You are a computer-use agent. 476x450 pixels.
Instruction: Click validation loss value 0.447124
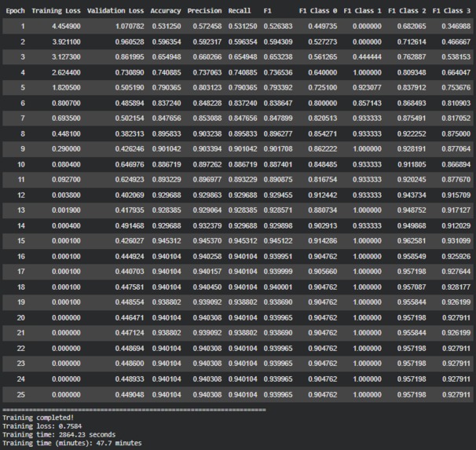tap(130, 333)
